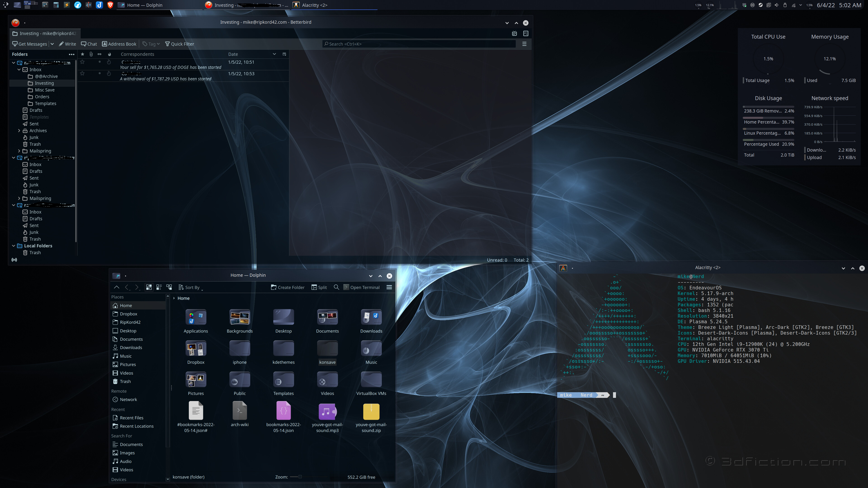Click Get Messages in Betterbird
The width and height of the screenshot is (868, 488).
coord(30,44)
